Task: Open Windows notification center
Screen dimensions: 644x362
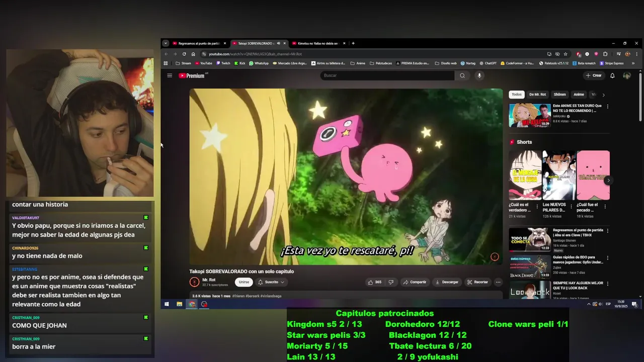Action: click(634, 304)
